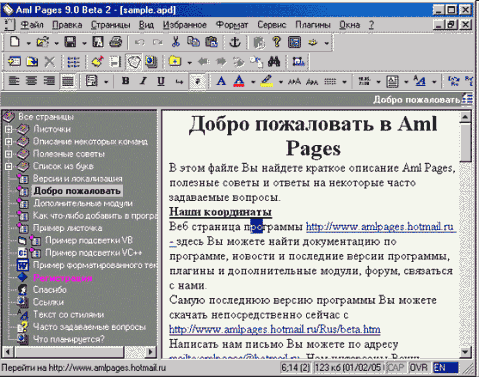Expand Описание некоторых команд node

point(9,142)
